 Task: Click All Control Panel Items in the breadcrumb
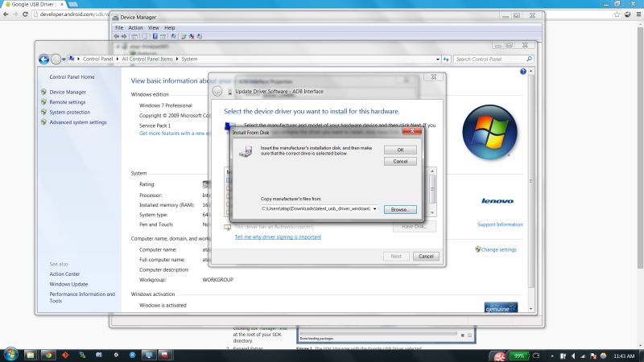(147, 59)
